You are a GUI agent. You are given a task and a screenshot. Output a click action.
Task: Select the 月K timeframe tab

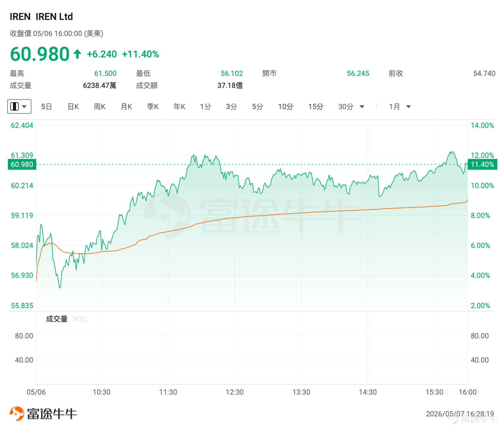126,107
